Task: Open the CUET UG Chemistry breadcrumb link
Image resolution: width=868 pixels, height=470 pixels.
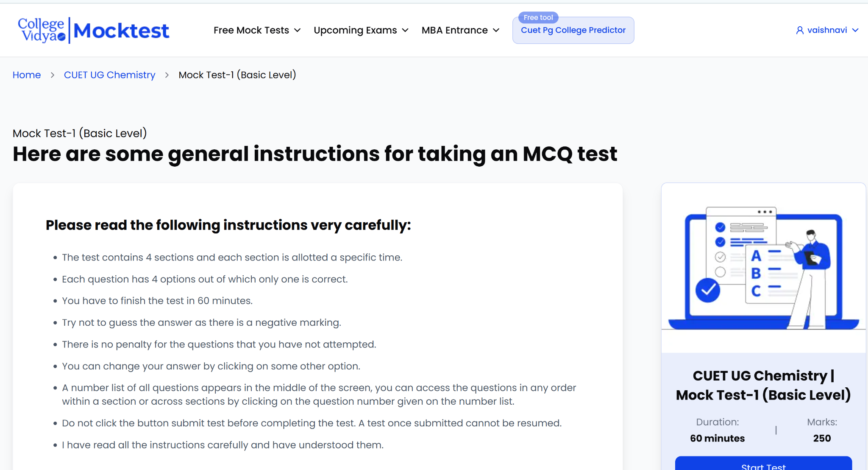Action: [109, 75]
